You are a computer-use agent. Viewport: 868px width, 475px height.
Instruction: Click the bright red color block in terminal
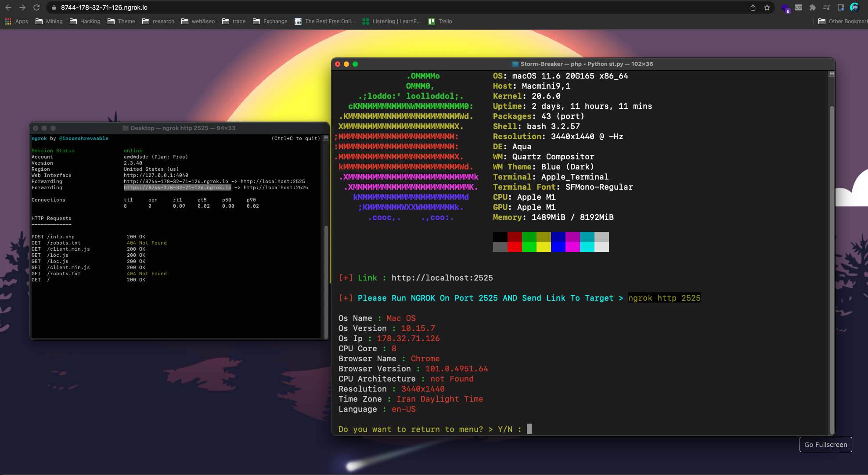click(x=514, y=247)
